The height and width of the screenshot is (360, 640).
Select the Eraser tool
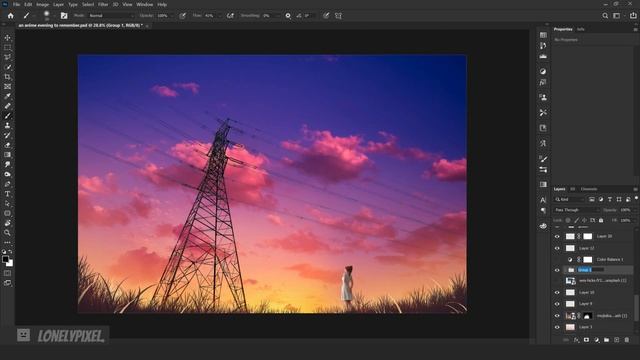(x=7, y=145)
